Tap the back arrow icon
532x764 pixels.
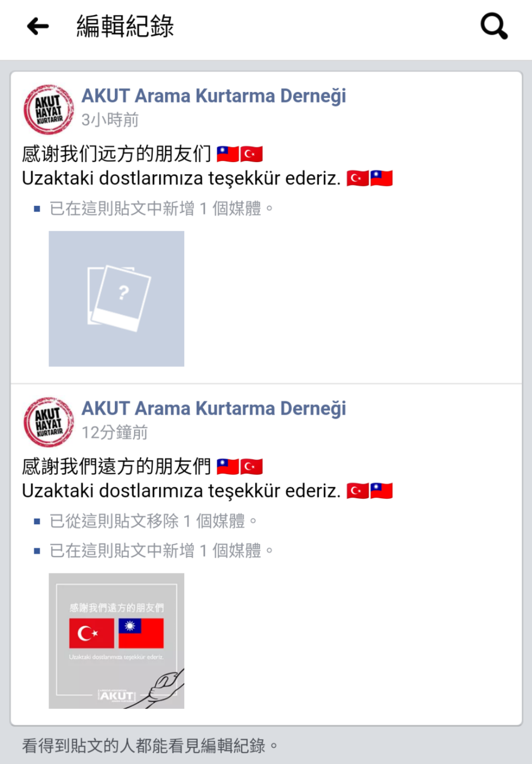coord(38,26)
